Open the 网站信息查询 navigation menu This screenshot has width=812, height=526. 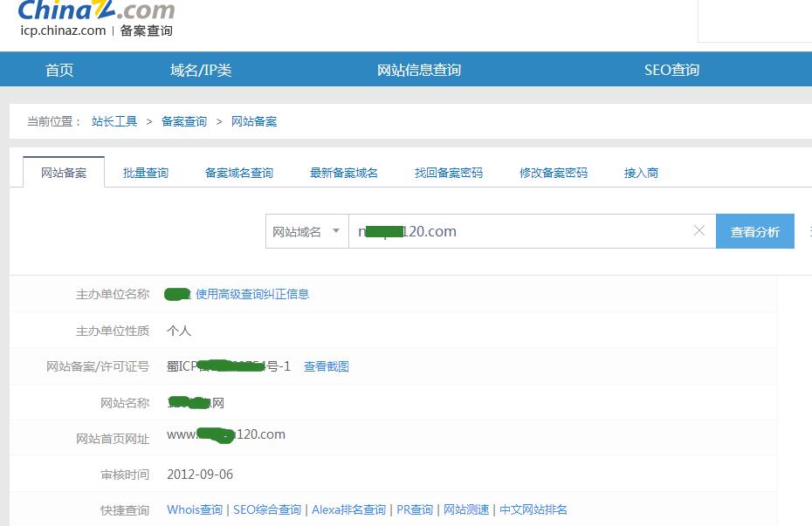(x=419, y=70)
